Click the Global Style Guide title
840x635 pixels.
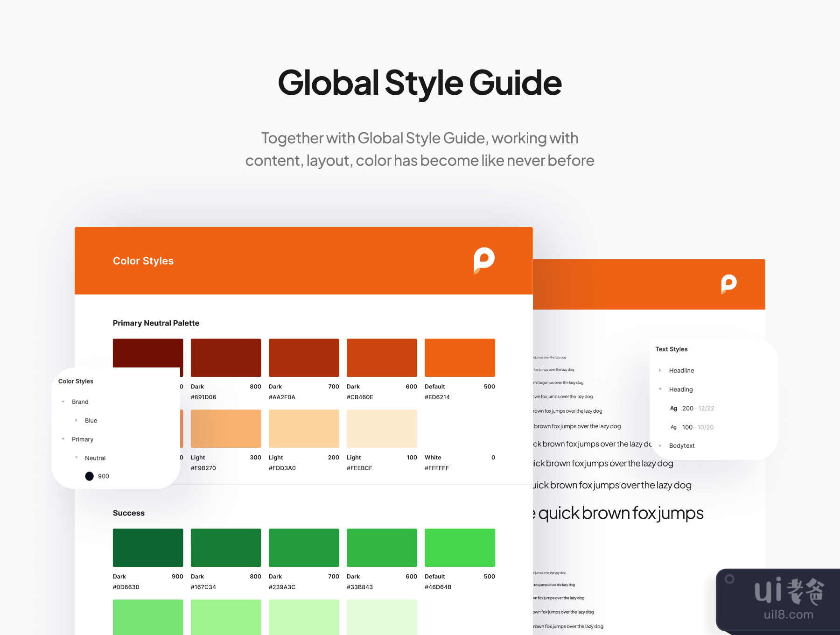[x=420, y=83]
